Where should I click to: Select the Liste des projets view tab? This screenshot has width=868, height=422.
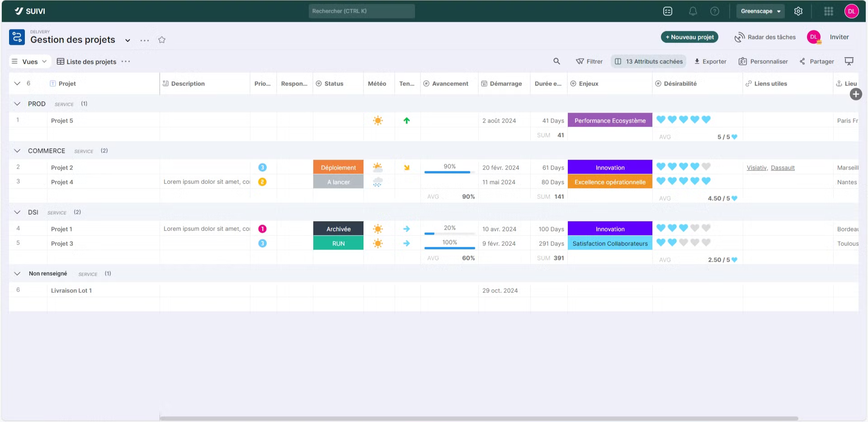(87, 61)
